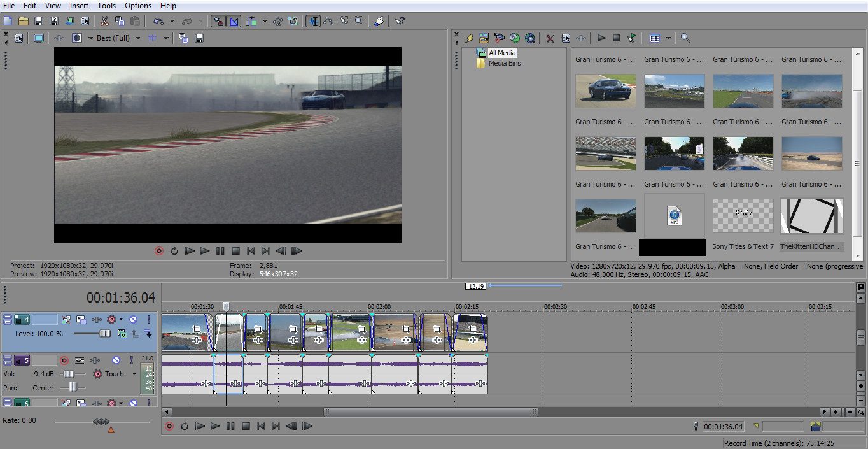Create a new project with the New icon
868x449 pixels.
8,21
